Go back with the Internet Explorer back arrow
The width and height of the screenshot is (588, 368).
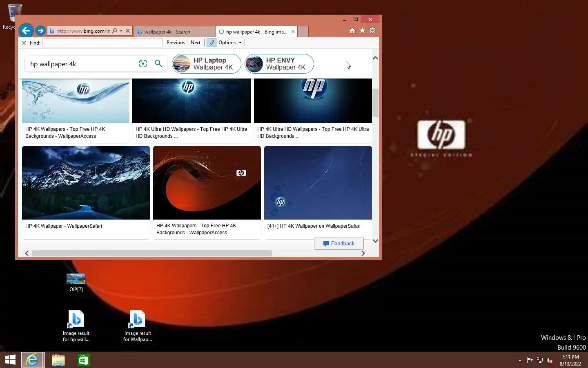coord(26,30)
